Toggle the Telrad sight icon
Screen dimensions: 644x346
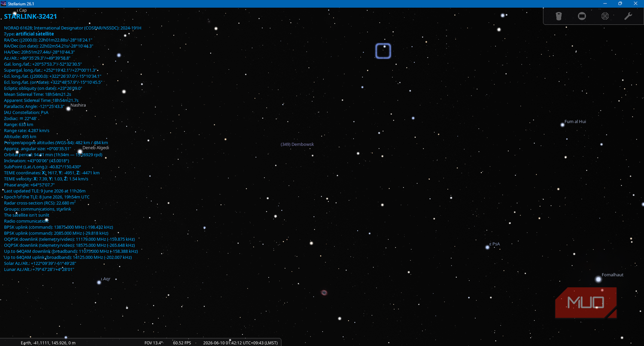point(605,16)
